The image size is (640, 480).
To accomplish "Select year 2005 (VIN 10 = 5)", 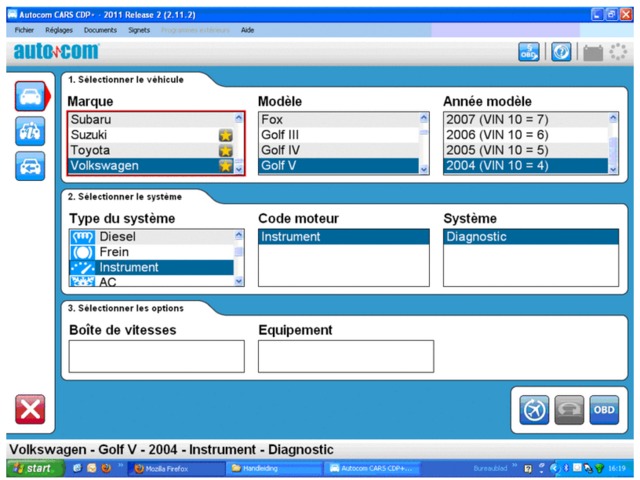I will tap(526, 150).
